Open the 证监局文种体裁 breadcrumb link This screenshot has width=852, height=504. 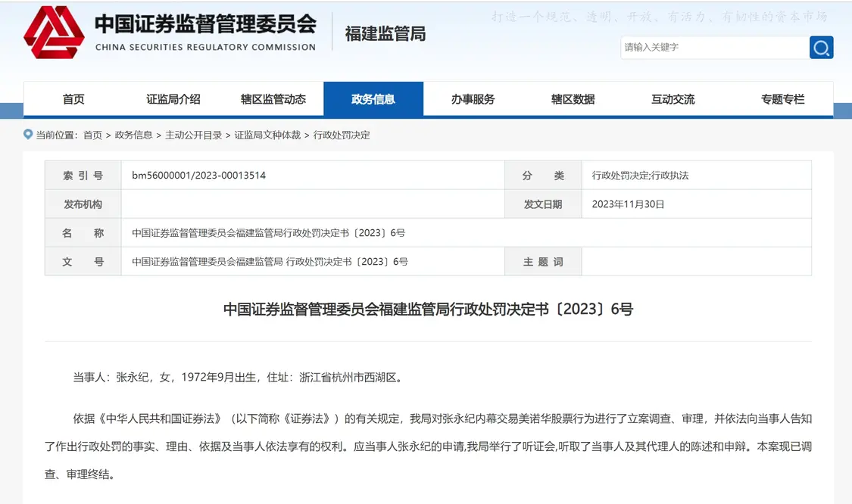tap(267, 135)
